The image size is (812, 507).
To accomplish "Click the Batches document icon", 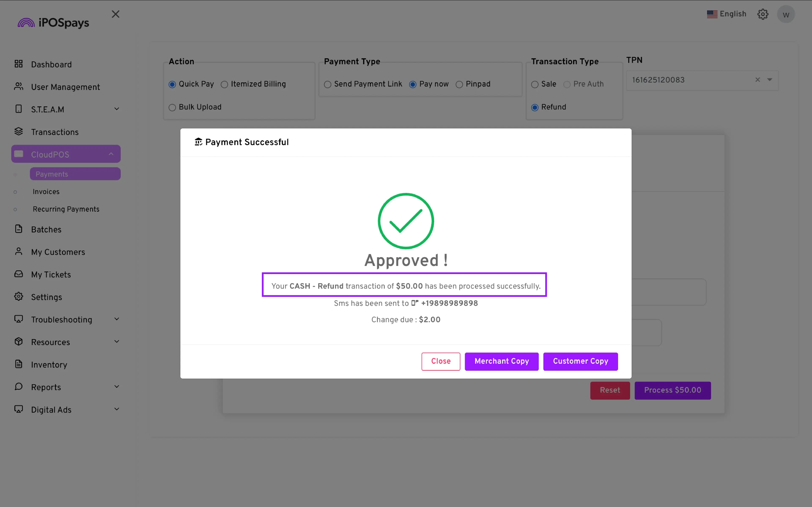I will (18, 229).
